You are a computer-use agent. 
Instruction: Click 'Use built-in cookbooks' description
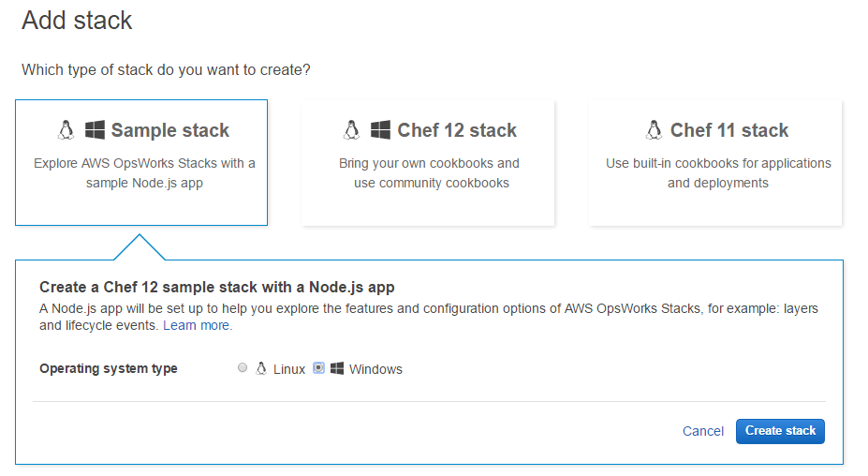coord(718,173)
